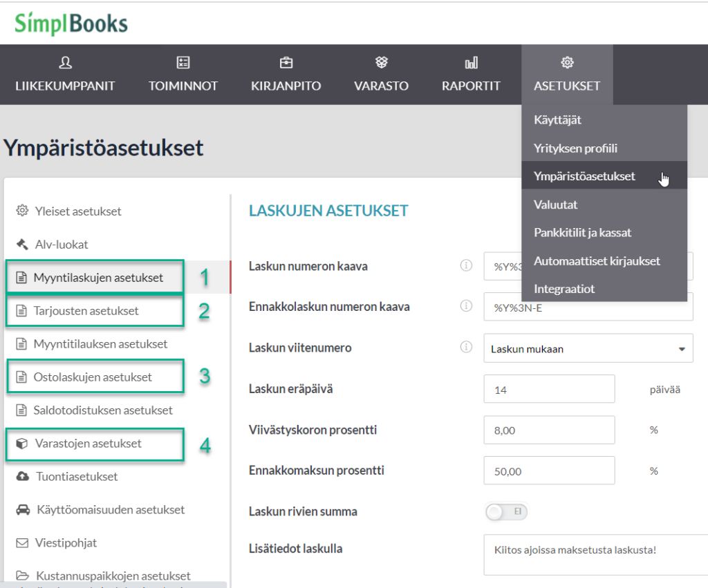The height and width of the screenshot is (588, 708).
Task: Click gear icon beside Yleiset asetukset
Action: pos(22,211)
